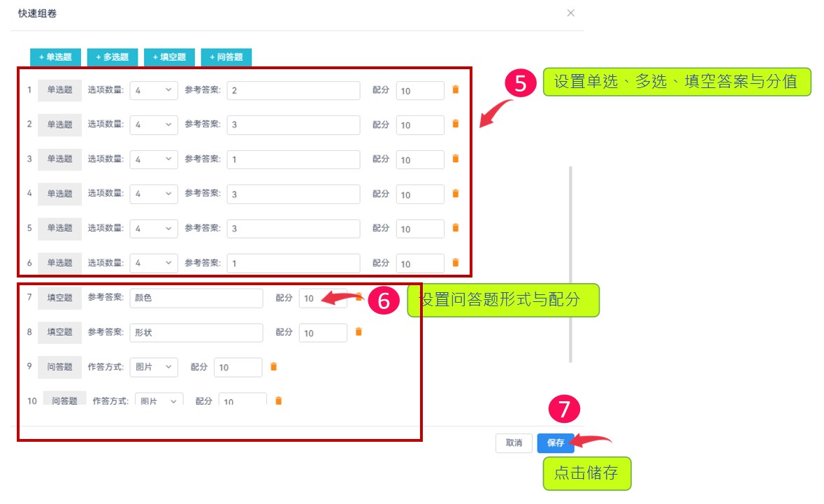824x504 pixels.
Task: Open 选项数量 dropdown for question 6
Action: 154,262
